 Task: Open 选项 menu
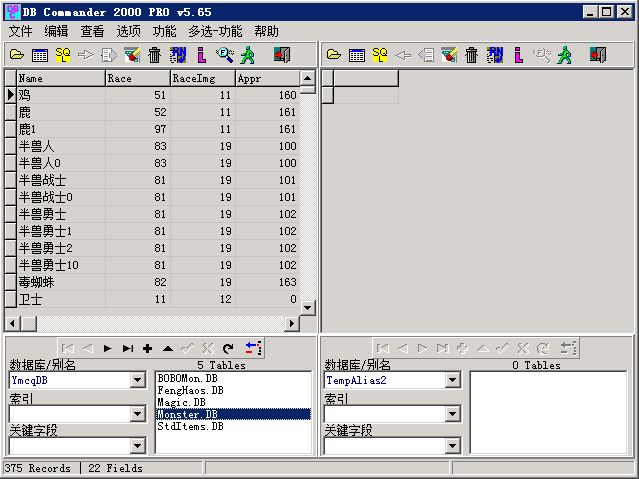click(x=128, y=31)
